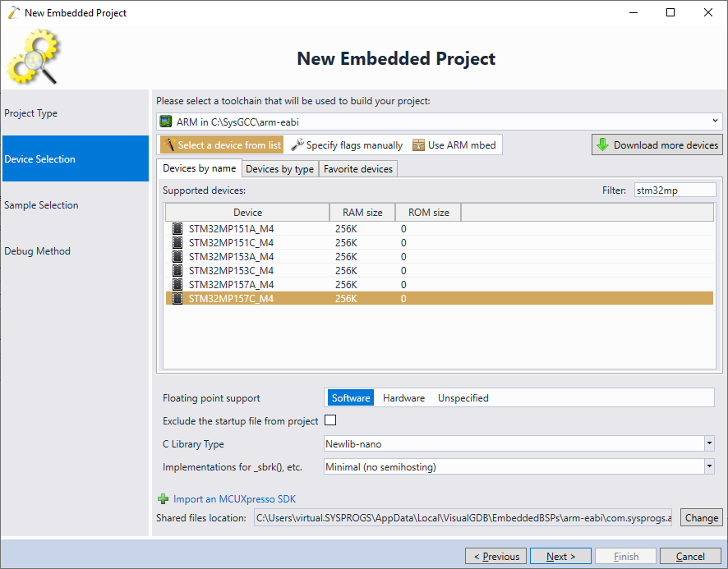Viewport: 728px width, 569px height.
Task: Click the device Filter input field
Action: (x=675, y=190)
